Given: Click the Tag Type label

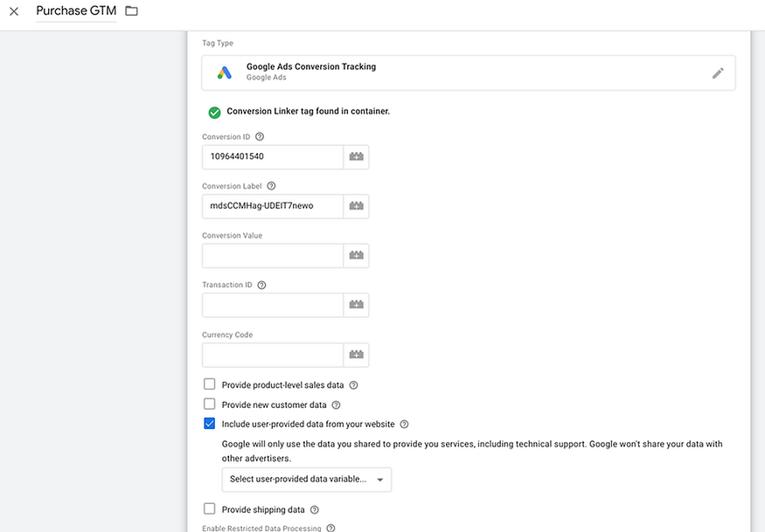Looking at the screenshot, I should point(218,43).
